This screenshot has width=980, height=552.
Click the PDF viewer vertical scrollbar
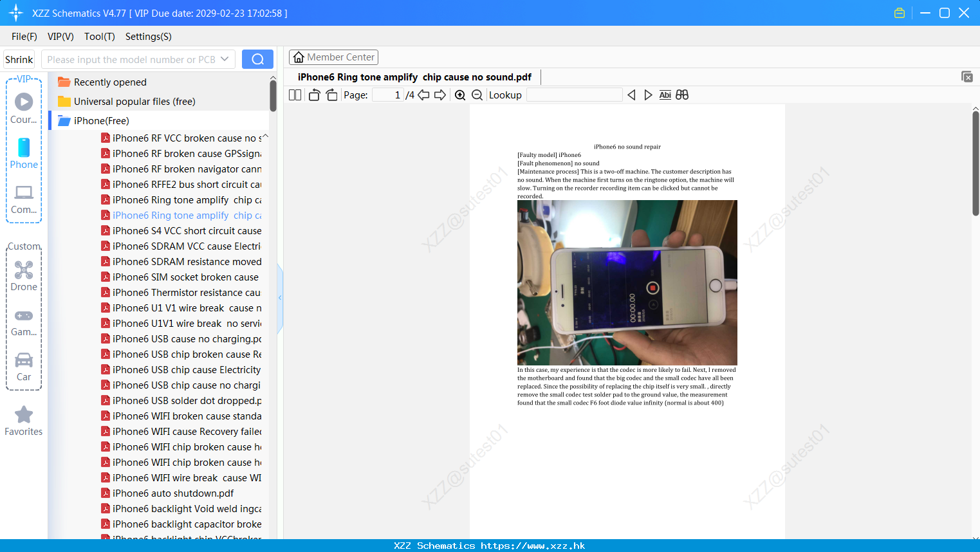[x=975, y=163]
